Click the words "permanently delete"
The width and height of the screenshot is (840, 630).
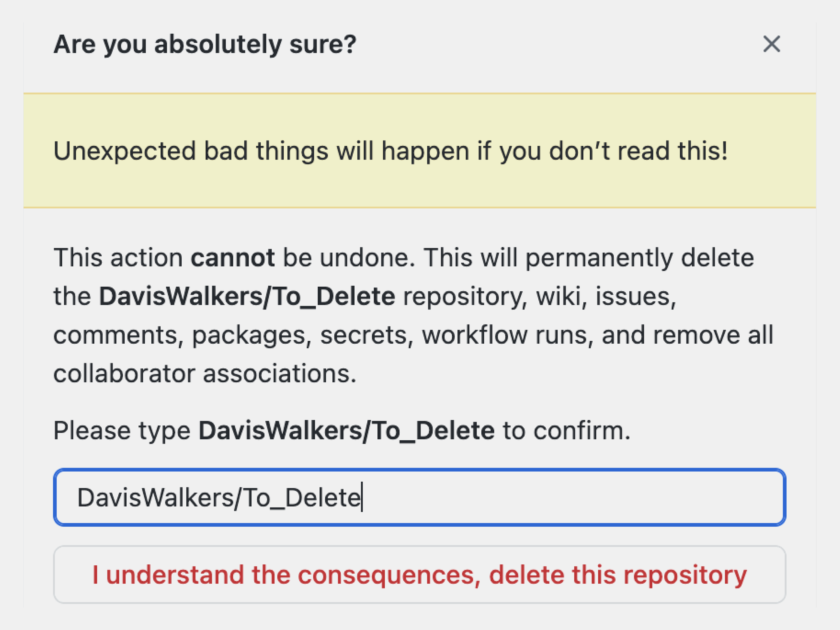(x=640, y=258)
